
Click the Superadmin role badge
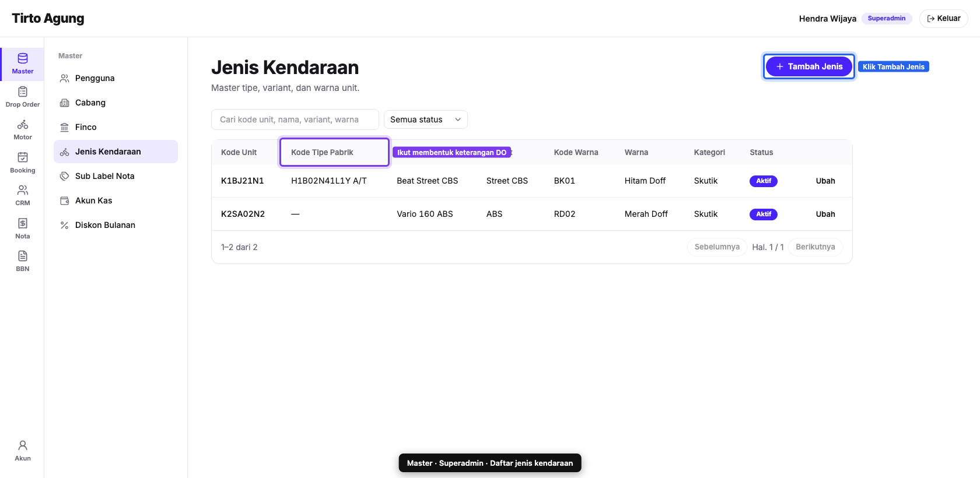click(887, 19)
